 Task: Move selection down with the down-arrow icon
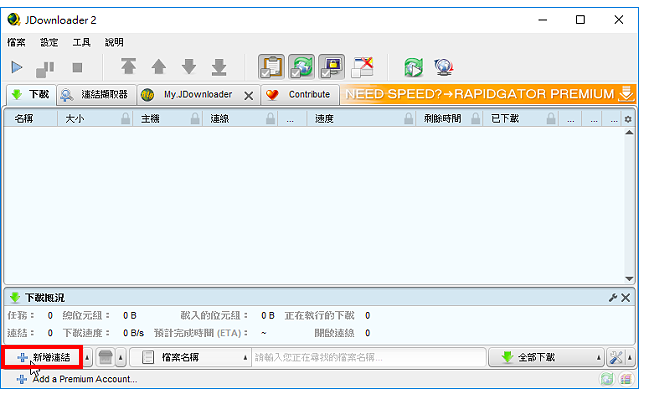click(189, 67)
